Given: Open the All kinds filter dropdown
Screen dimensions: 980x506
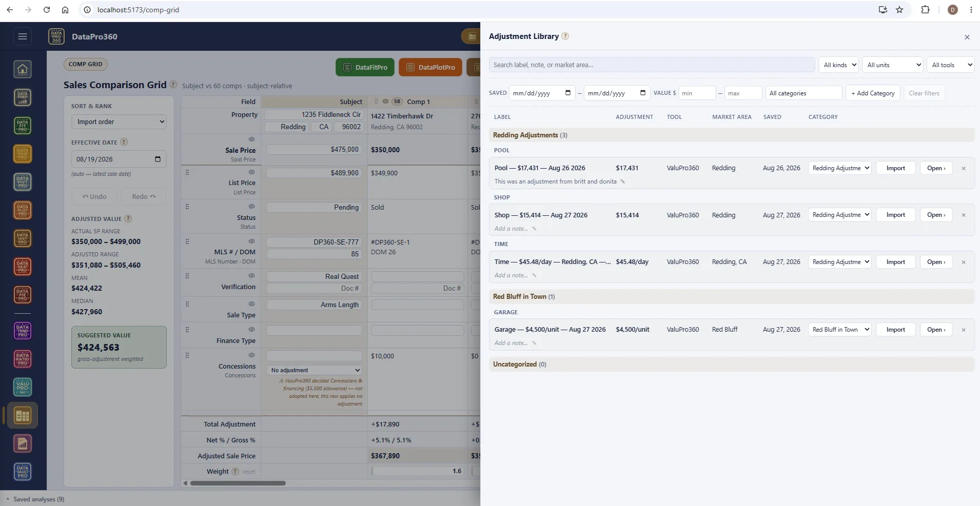Looking at the screenshot, I should (x=838, y=65).
